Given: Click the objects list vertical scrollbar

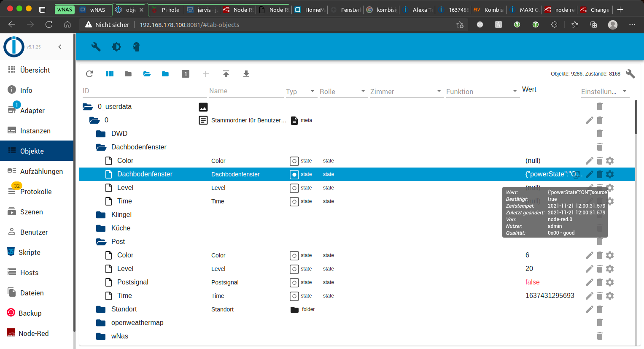Looking at the screenshot, I should [x=636, y=117].
